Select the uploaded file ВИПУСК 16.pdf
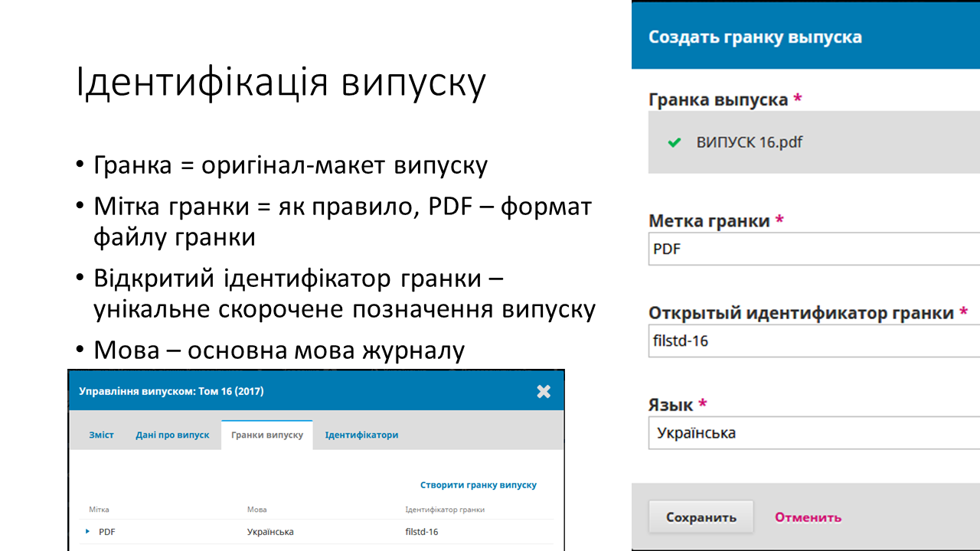The image size is (980, 551). pos(749,142)
